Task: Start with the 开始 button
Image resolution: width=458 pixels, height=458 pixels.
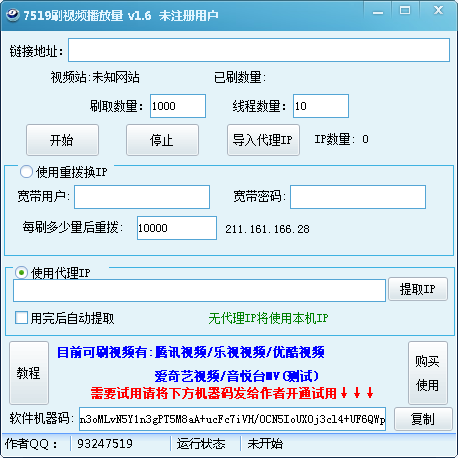Action: tap(62, 140)
